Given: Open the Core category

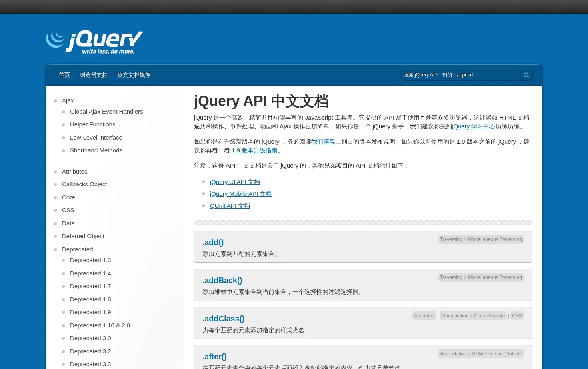Looking at the screenshot, I should [68, 197].
